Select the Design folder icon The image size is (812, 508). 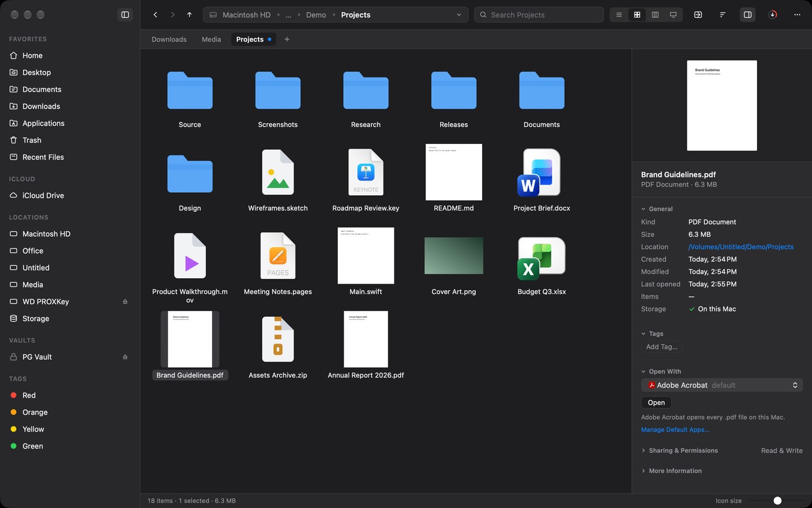click(190, 174)
